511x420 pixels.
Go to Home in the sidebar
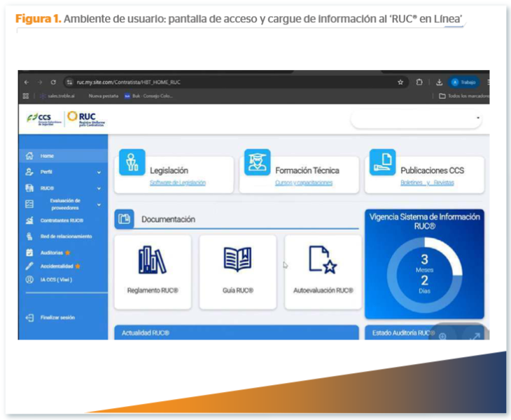click(x=47, y=156)
